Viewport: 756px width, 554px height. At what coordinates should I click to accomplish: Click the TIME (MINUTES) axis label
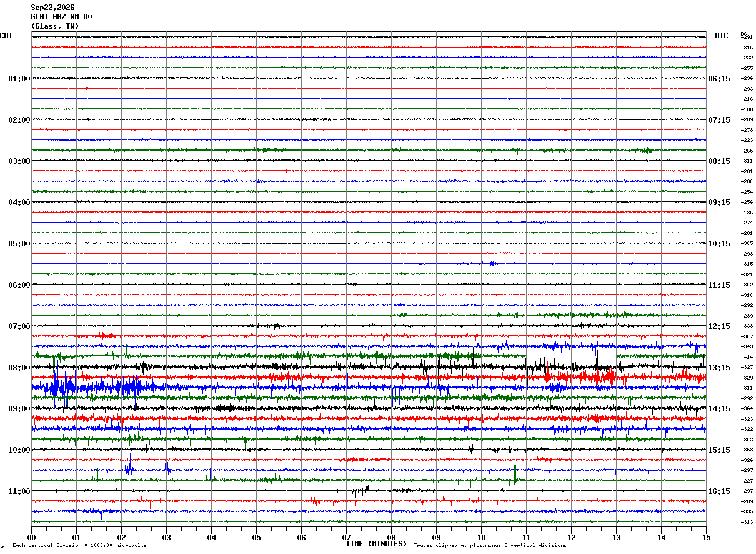376,544
